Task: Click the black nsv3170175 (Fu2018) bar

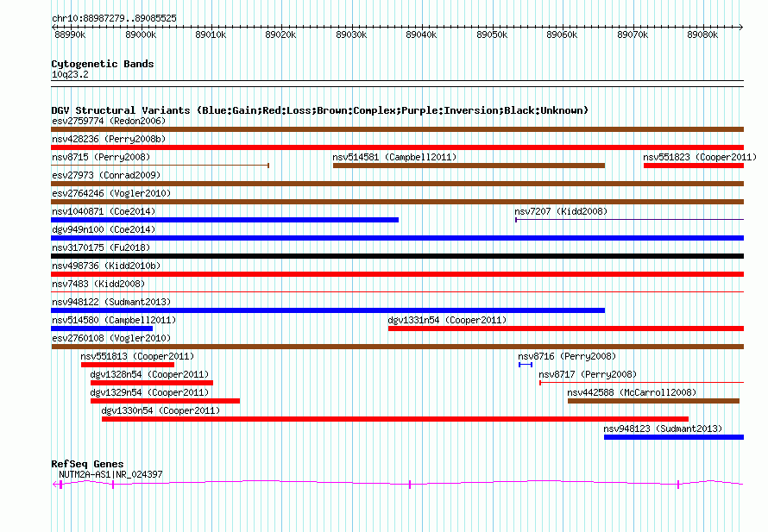Action: 397,256
